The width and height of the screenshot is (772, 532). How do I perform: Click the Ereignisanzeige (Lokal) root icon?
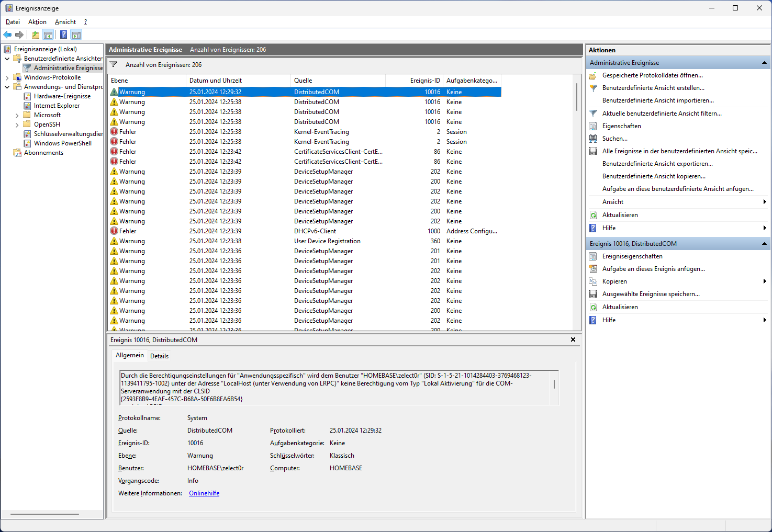point(7,49)
